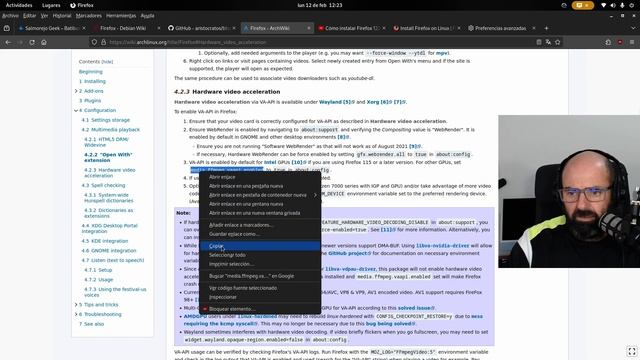The height and width of the screenshot is (360, 640).
Task: Open the Lugares menu in the top bar
Action: pos(51,5)
